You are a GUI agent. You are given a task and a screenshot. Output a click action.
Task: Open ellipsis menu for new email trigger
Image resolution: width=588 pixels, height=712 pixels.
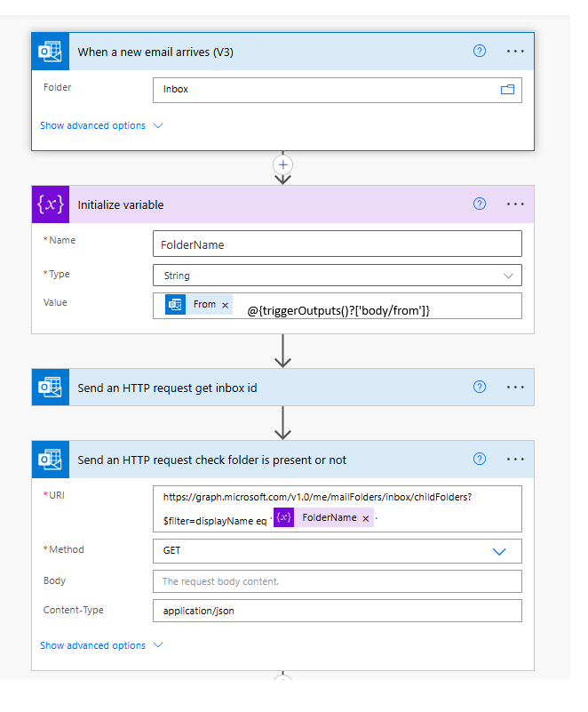click(515, 51)
